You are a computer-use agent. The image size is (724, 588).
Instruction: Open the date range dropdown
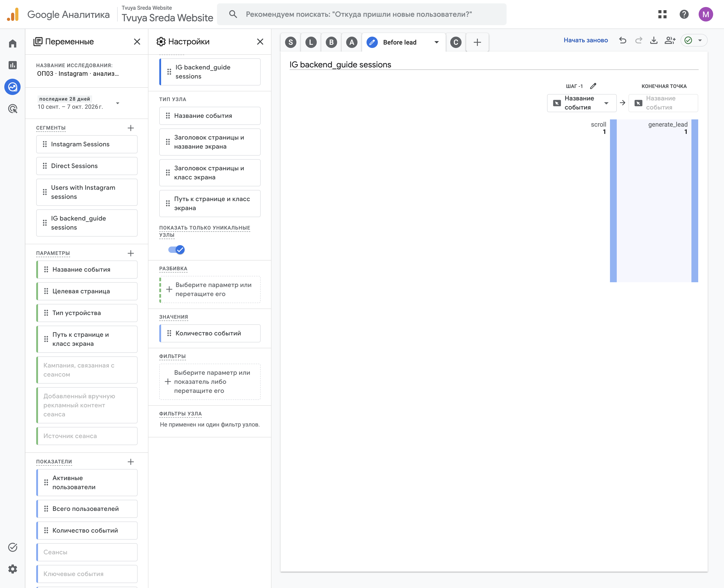118,103
